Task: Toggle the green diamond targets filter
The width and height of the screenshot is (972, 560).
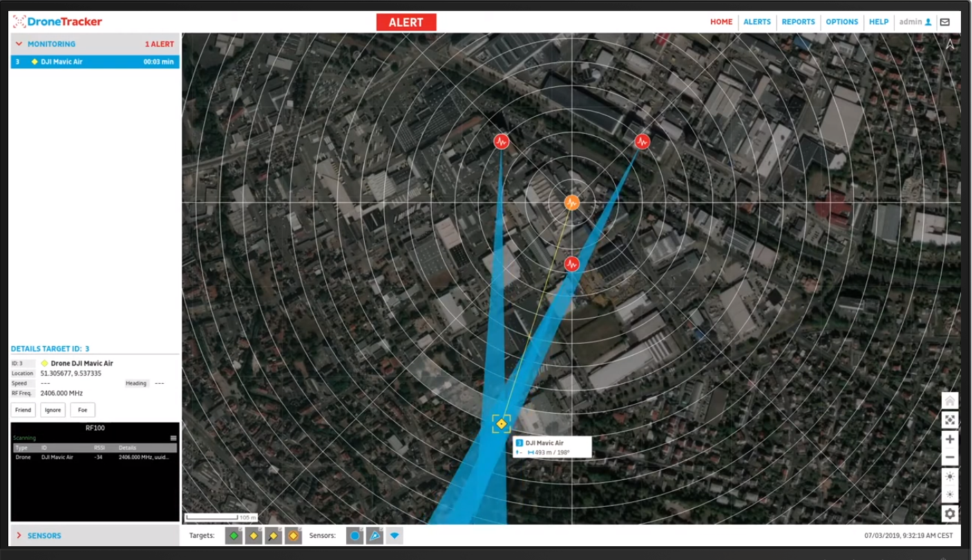Action: (x=234, y=536)
